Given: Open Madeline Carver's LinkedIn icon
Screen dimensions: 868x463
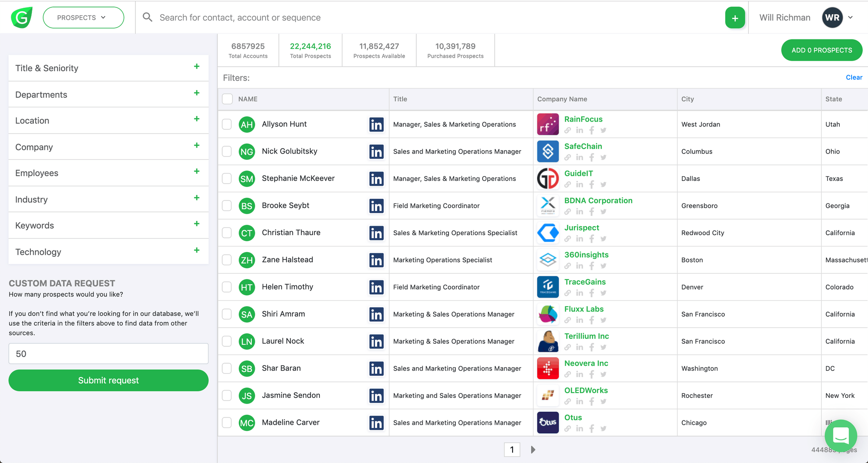Looking at the screenshot, I should click(376, 423).
